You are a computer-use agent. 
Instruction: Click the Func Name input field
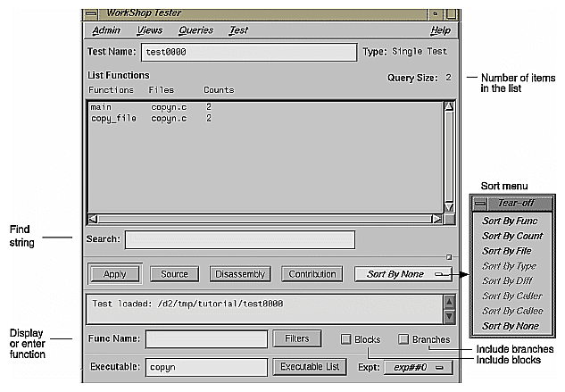click(x=206, y=339)
